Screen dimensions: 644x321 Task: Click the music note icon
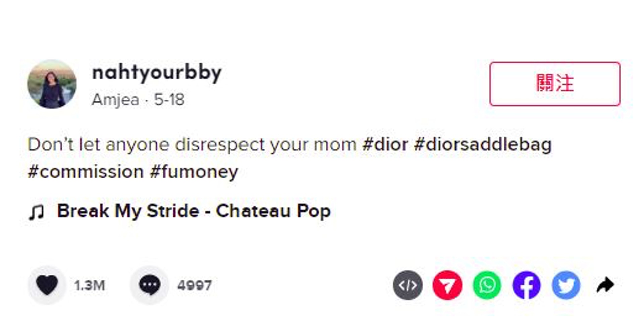click(36, 212)
